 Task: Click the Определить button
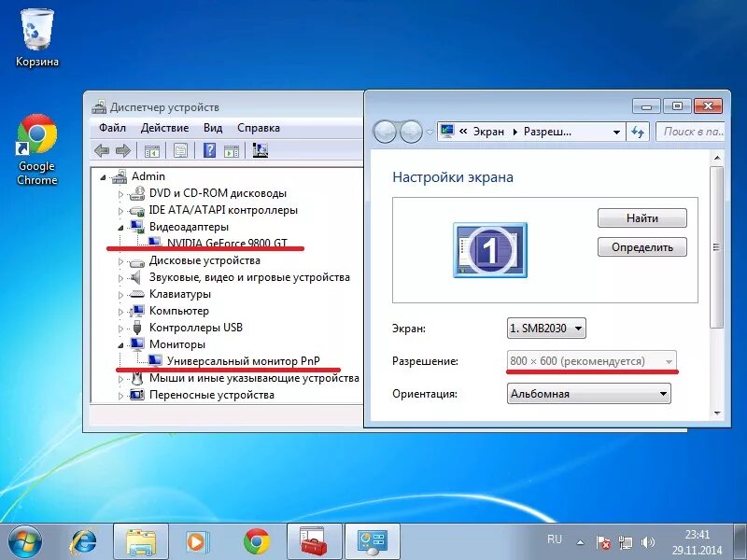tap(642, 247)
